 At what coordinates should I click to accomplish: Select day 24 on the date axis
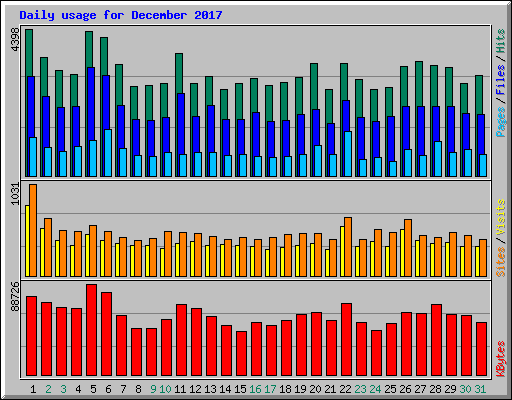pos(375,389)
